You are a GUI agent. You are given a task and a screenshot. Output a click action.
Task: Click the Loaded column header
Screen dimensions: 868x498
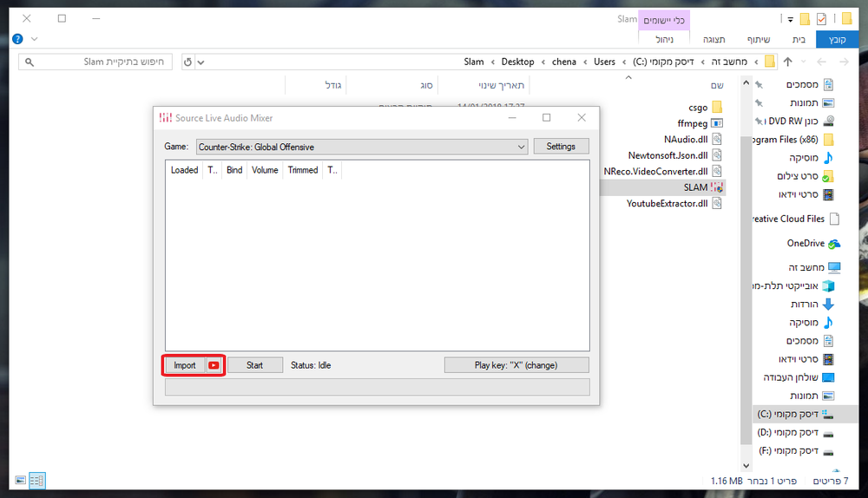184,170
